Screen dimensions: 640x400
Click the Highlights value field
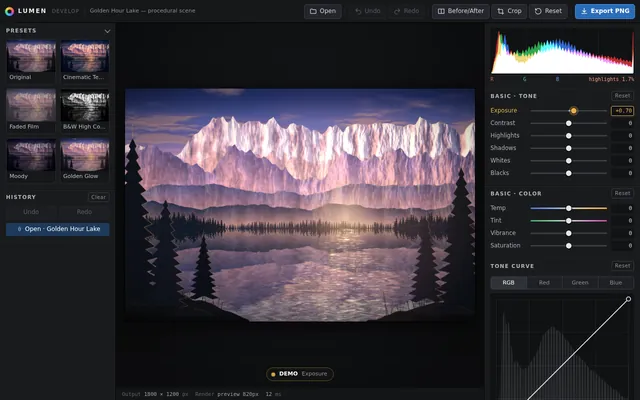(x=622, y=136)
